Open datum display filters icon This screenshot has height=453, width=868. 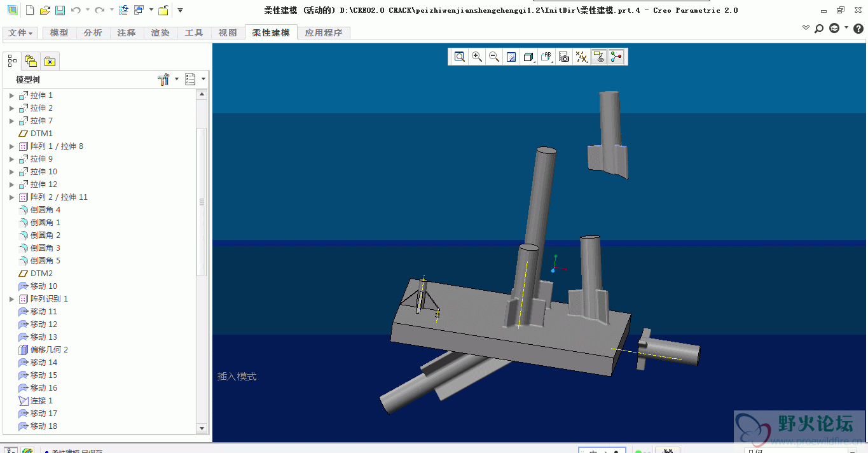pyautogui.click(x=581, y=57)
